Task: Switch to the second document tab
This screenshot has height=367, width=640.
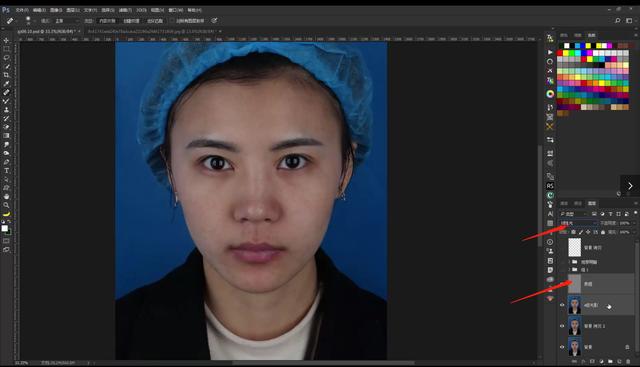Action: (x=152, y=31)
